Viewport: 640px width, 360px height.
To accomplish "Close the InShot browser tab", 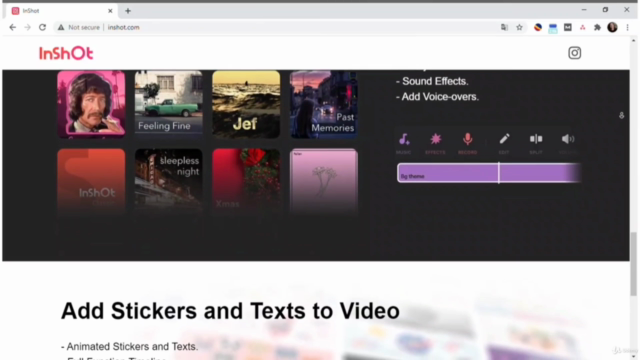I will click(110, 11).
